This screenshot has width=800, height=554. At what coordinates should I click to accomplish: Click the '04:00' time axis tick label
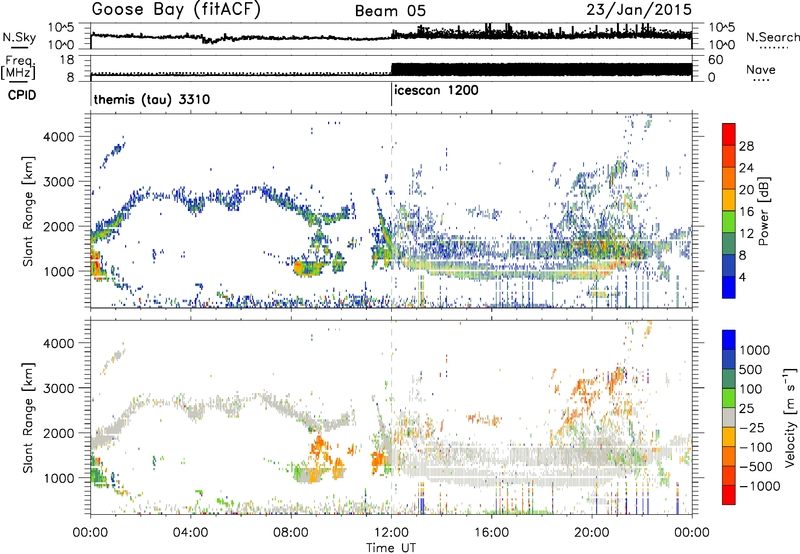(190, 533)
